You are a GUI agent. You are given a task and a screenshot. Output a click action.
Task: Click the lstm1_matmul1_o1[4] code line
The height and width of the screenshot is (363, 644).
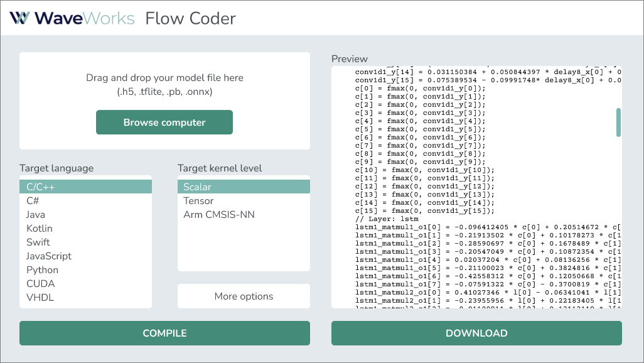pos(488,260)
